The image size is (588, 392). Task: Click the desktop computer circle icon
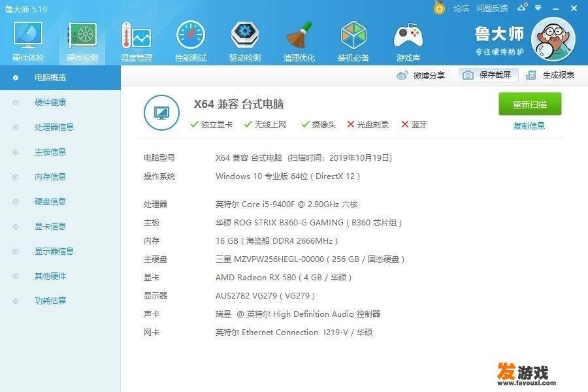point(161,112)
